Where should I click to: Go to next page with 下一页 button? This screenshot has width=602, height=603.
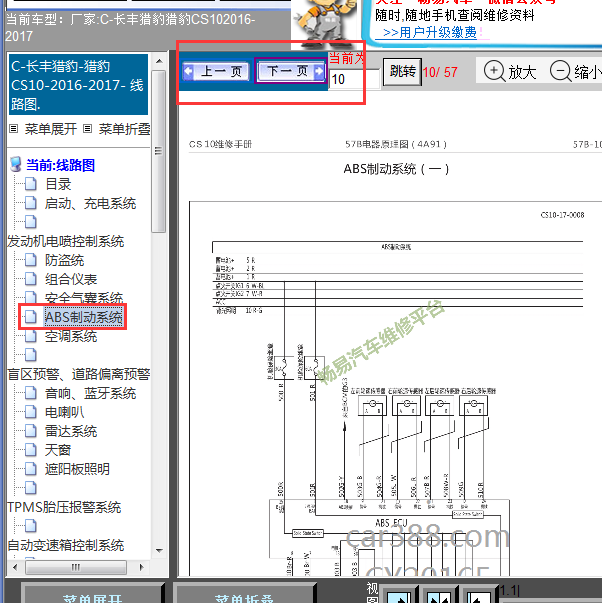(x=291, y=71)
